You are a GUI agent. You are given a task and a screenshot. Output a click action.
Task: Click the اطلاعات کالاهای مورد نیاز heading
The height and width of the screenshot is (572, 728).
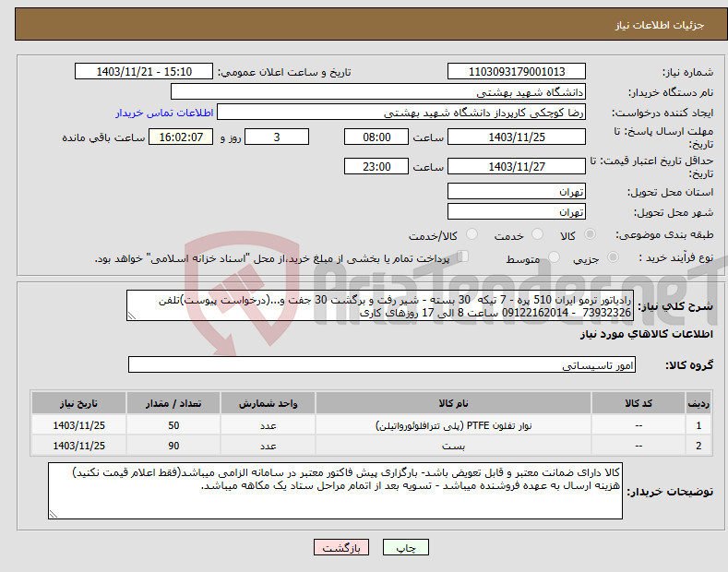click(x=646, y=334)
